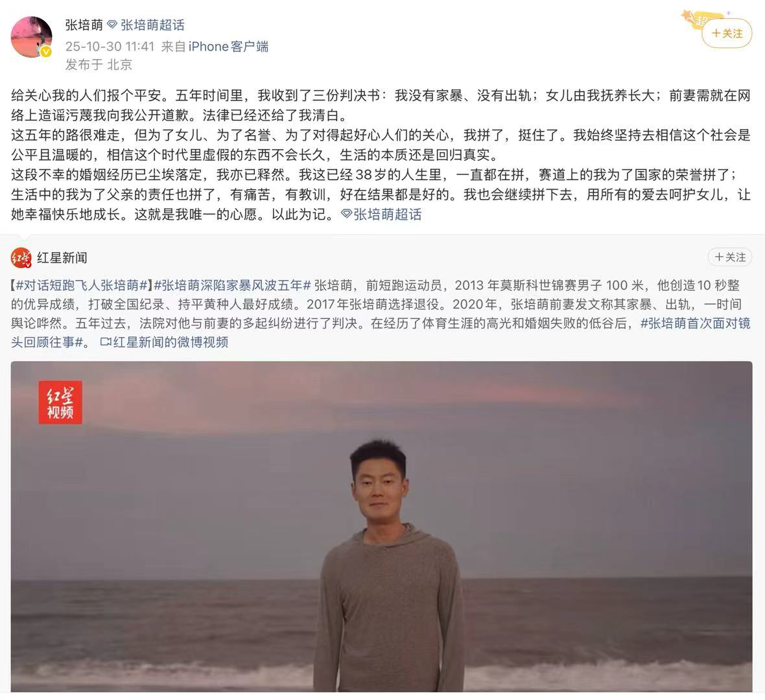Viewport: 765px width, 700px height.
Task: Click the yellow verified badge on avatar
Action: tap(46, 52)
